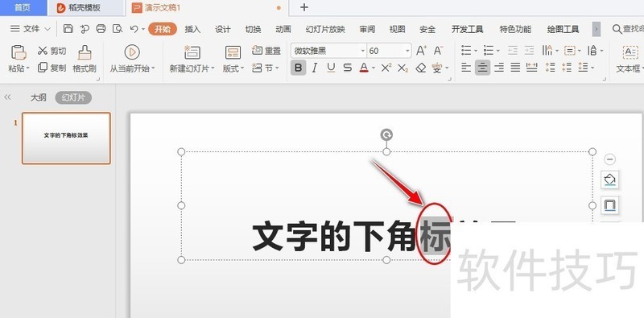Switch to the 审阅 ribbon tab

coord(367,29)
